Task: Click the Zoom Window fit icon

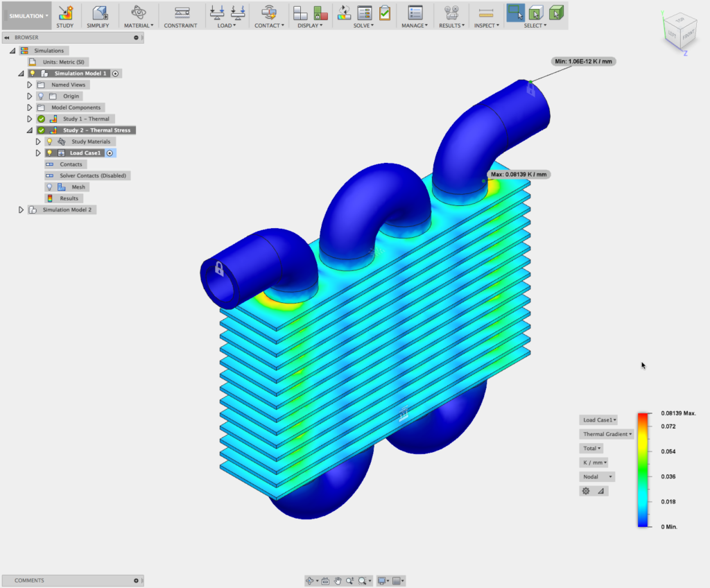Action: coord(362,581)
